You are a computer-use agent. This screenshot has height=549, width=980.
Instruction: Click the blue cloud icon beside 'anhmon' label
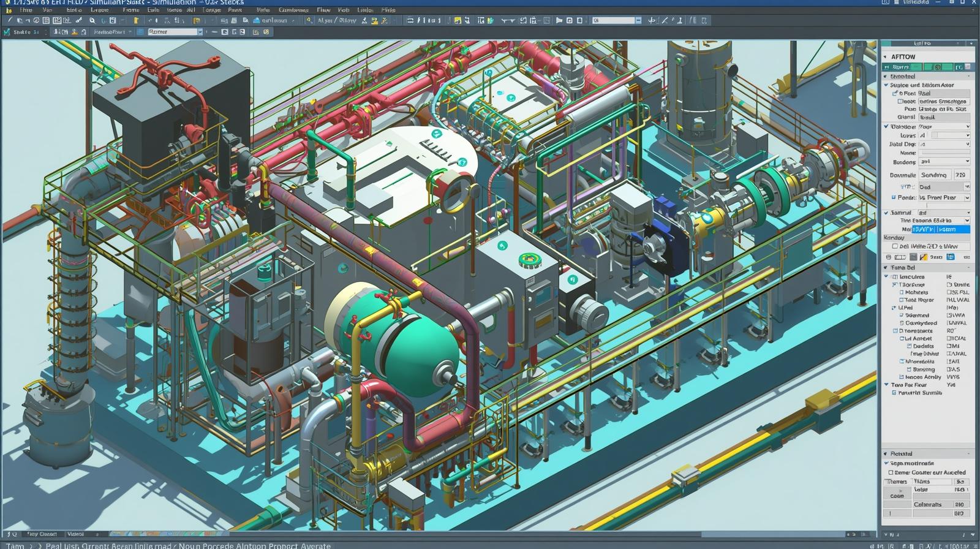point(256,20)
